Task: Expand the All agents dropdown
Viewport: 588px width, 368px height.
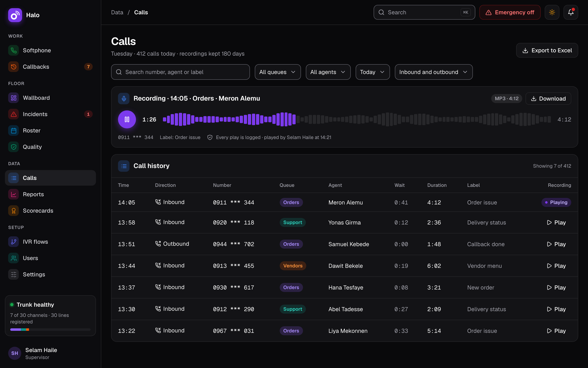Action: 328,72
